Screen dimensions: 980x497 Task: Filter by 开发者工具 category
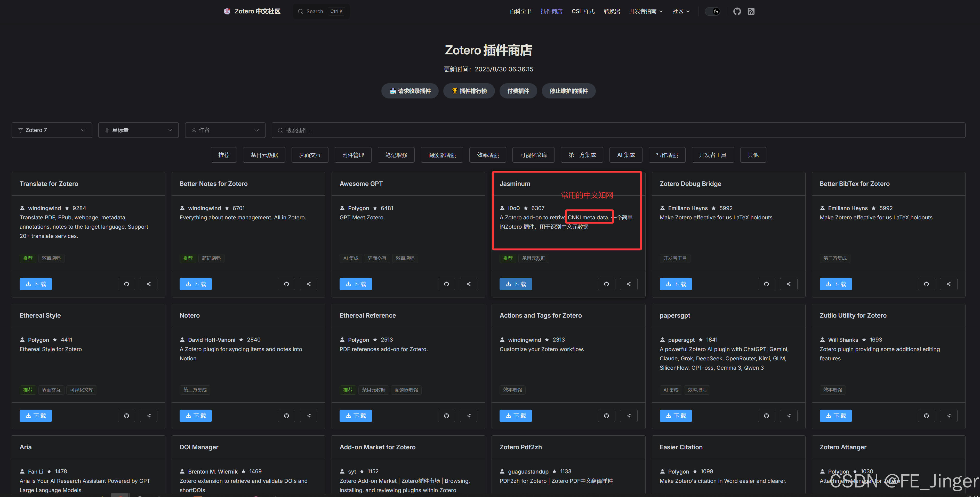point(713,155)
